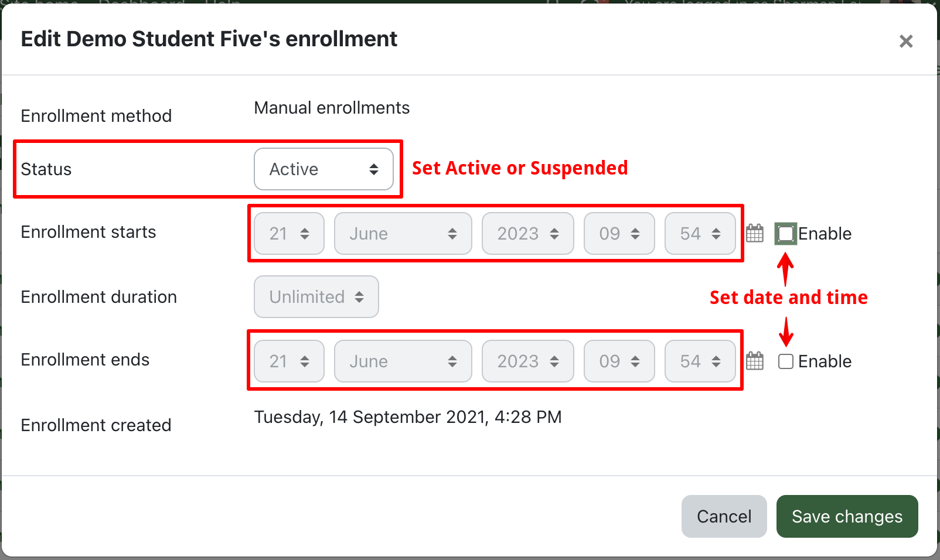
Task: Click the Save changes button
Action: tap(847, 516)
